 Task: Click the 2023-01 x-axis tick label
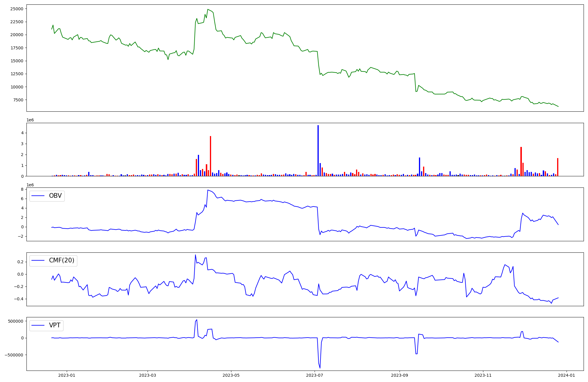(x=67, y=375)
